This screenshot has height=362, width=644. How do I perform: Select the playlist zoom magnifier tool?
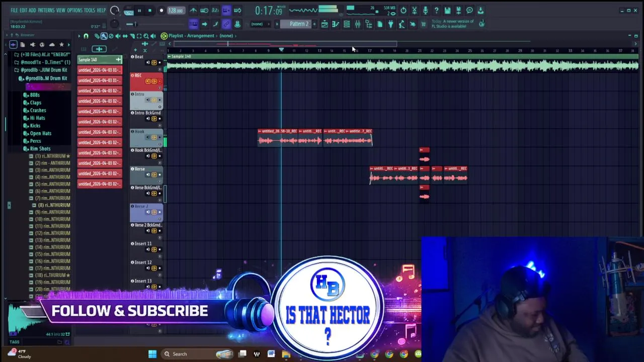pos(146,36)
